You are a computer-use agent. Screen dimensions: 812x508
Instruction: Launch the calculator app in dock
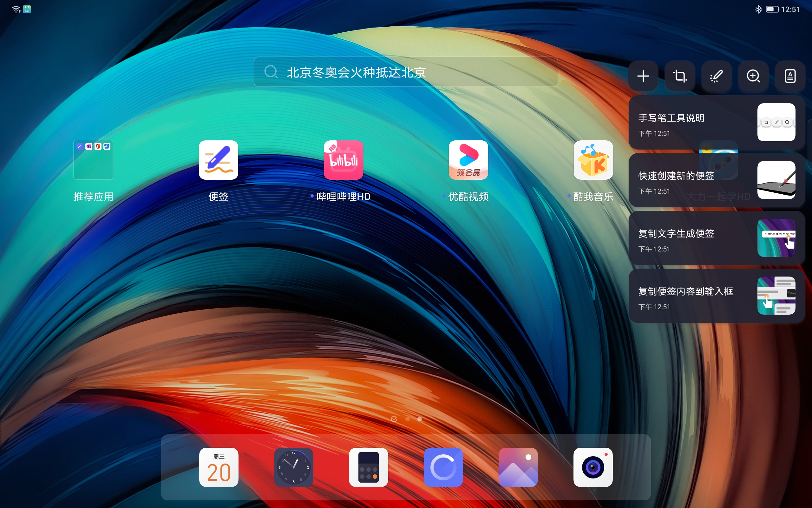pos(369,467)
